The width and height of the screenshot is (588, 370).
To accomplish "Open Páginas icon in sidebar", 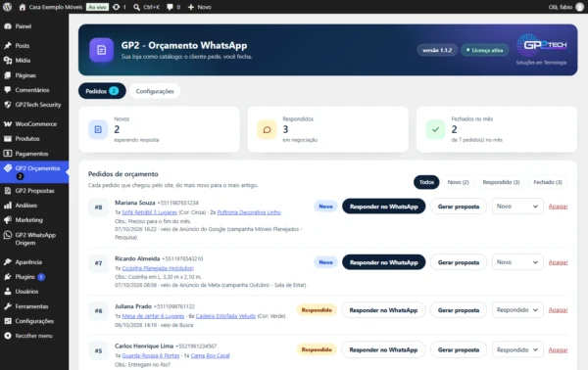I will click(x=8, y=75).
